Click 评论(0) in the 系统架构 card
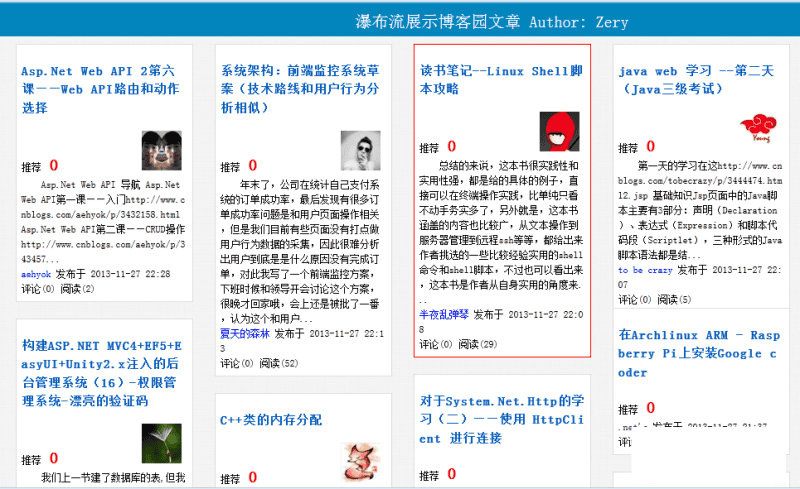The width and height of the screenshot is (800, 489). (237, 363)
